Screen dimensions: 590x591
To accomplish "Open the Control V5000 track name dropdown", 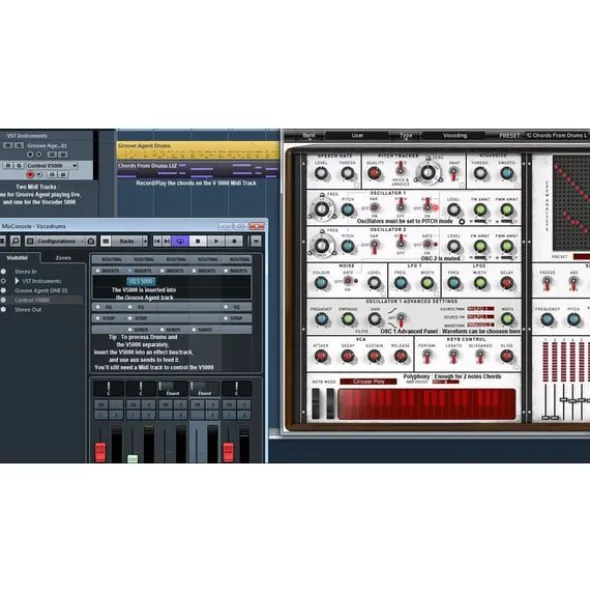I will click(75, 166).
